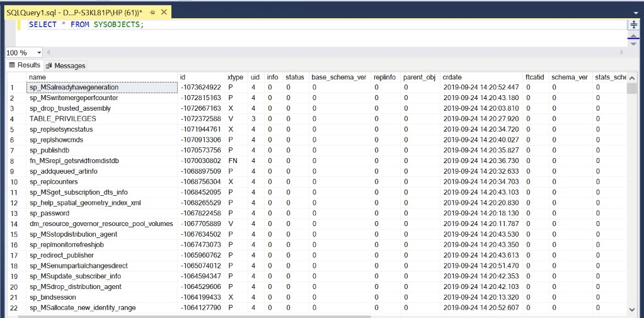Select cell sp_MSenumpartialchangesdirect

102,266
